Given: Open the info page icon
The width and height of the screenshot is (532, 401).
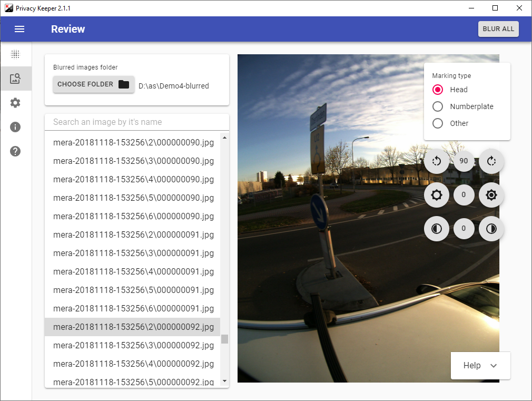Looking at the screenshot, I should (15, 127).
